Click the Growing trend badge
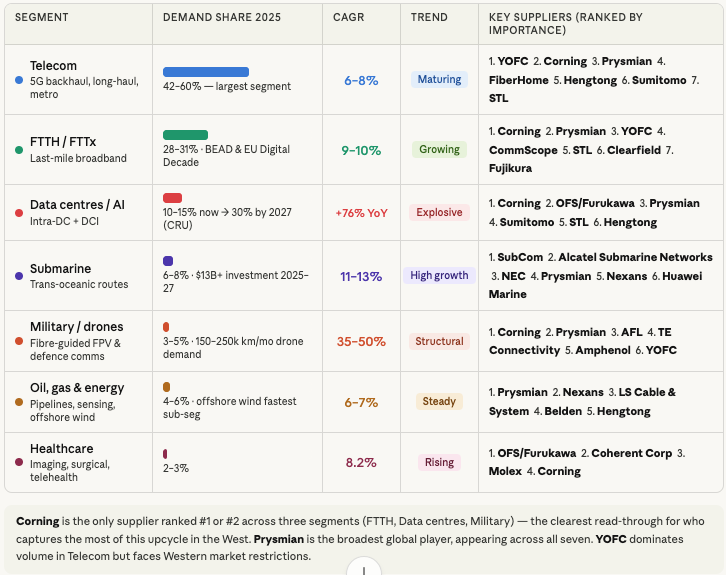 [439, 150]
